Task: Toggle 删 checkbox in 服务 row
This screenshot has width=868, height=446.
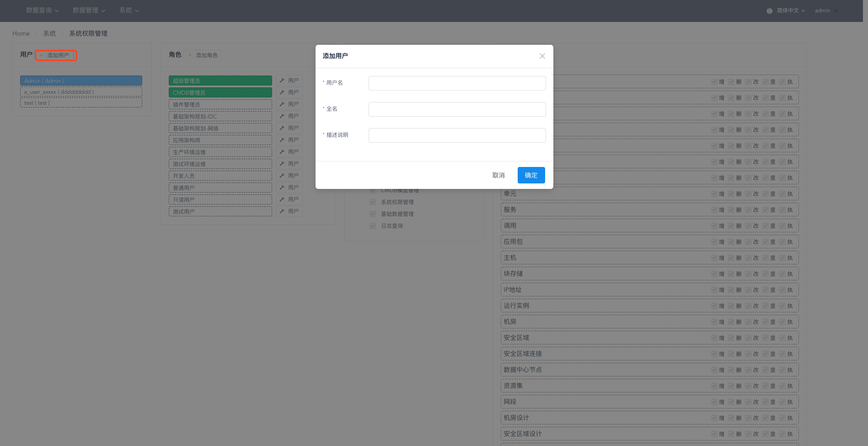Action: click(x=731, y=210)
